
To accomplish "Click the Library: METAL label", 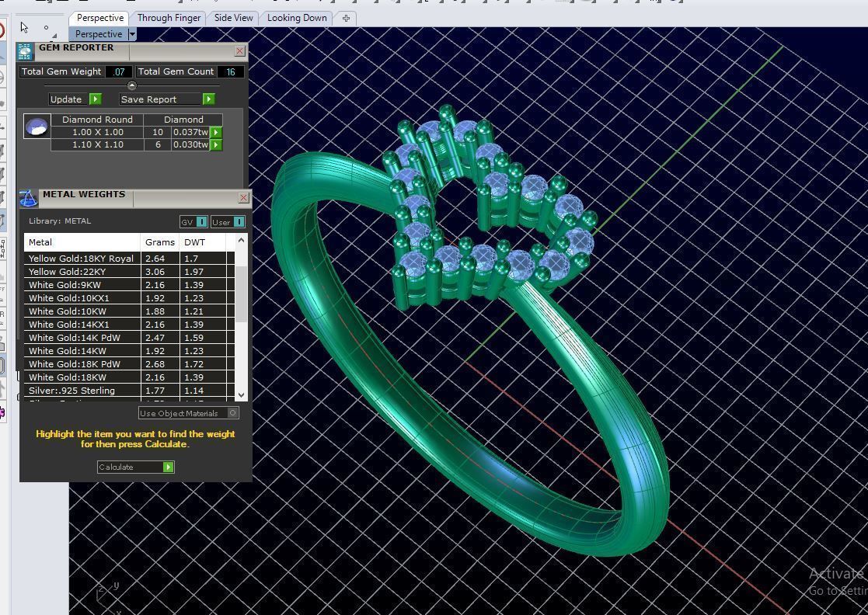I will (x=60, y=221).
